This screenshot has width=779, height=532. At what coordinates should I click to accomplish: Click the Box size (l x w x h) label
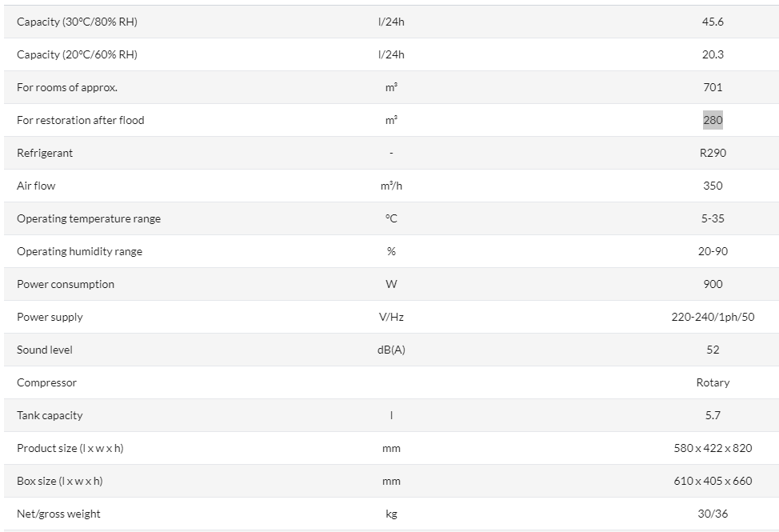(x=60, y=481)
